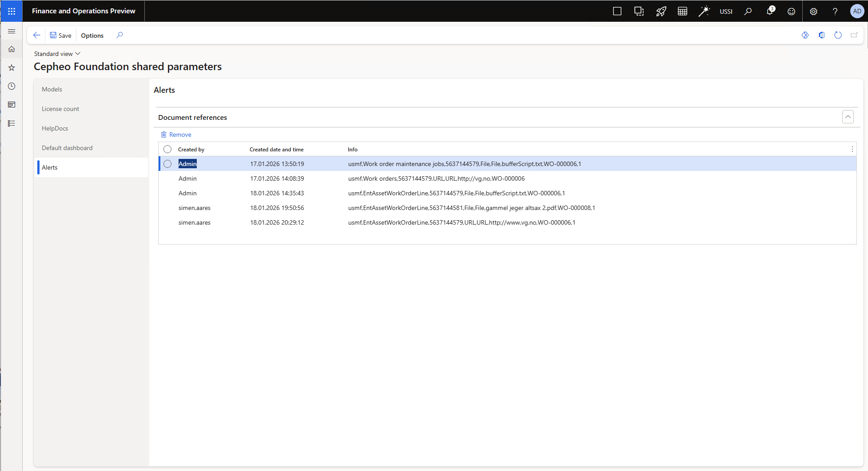
Task: Open the Favorites star in sidebar
Action: (x=12, y=67)
